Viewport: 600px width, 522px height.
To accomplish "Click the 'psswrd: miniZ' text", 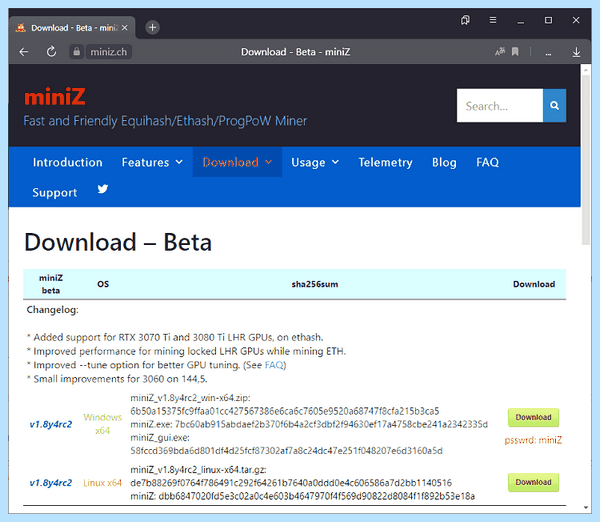I will click(533, 440).
